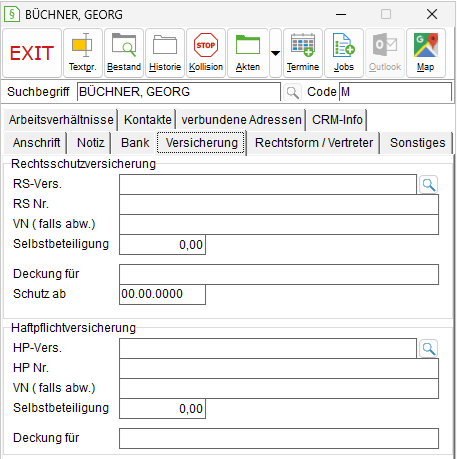Close the BÜCHNER, GEORG window
Screen dimensions: 457x459
pyautogui.click(x=432, y=14)
